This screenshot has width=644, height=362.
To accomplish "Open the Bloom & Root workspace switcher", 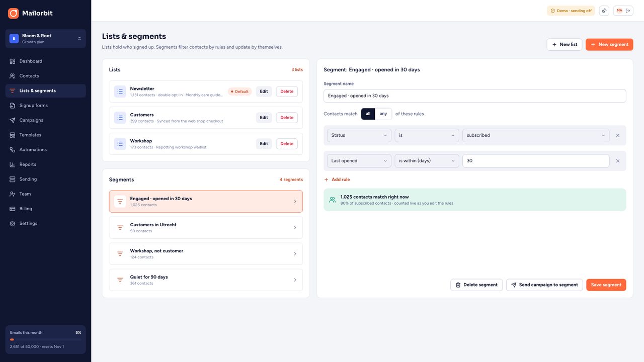I will click(x=46, y=39).
